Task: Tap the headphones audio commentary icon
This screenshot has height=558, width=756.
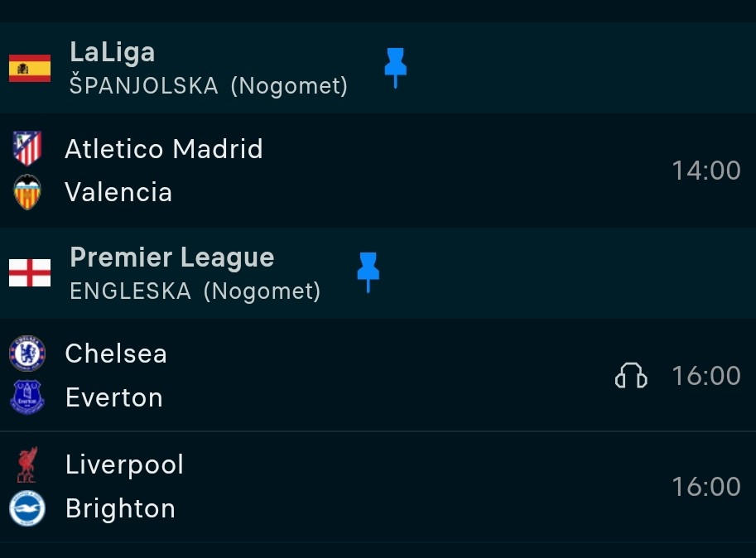Action: pos(631,377)
